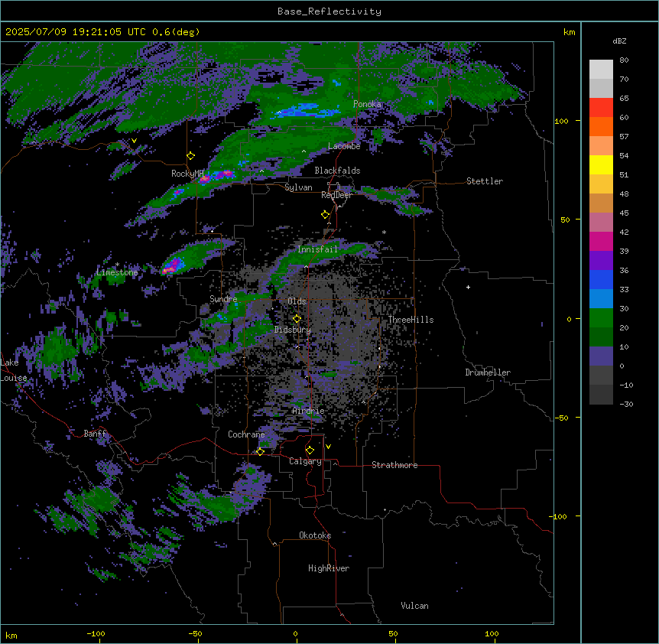Click the 100 tick on right axis

[x=561, y=121]
